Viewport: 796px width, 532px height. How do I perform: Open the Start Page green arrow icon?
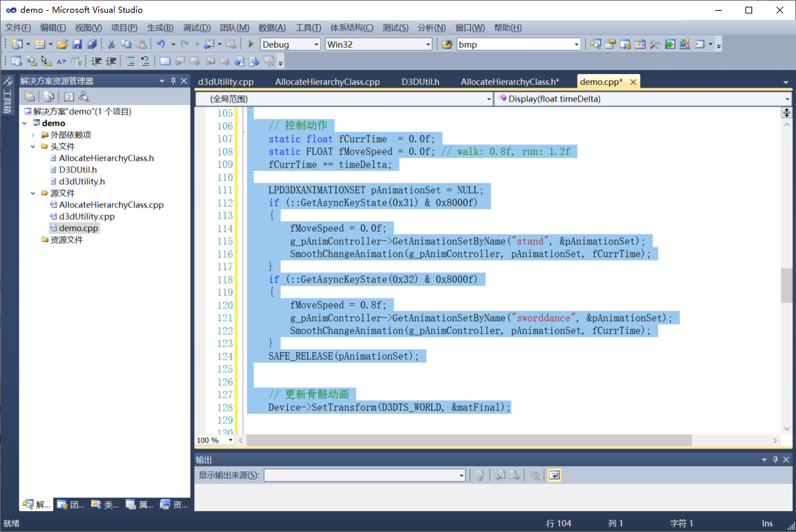click(669, 44)
